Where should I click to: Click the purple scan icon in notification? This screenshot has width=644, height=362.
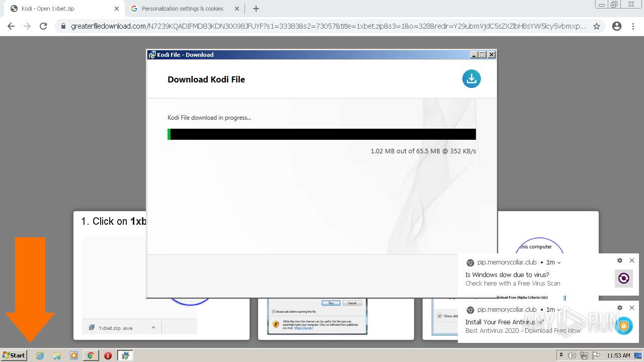tap(624, 279)
